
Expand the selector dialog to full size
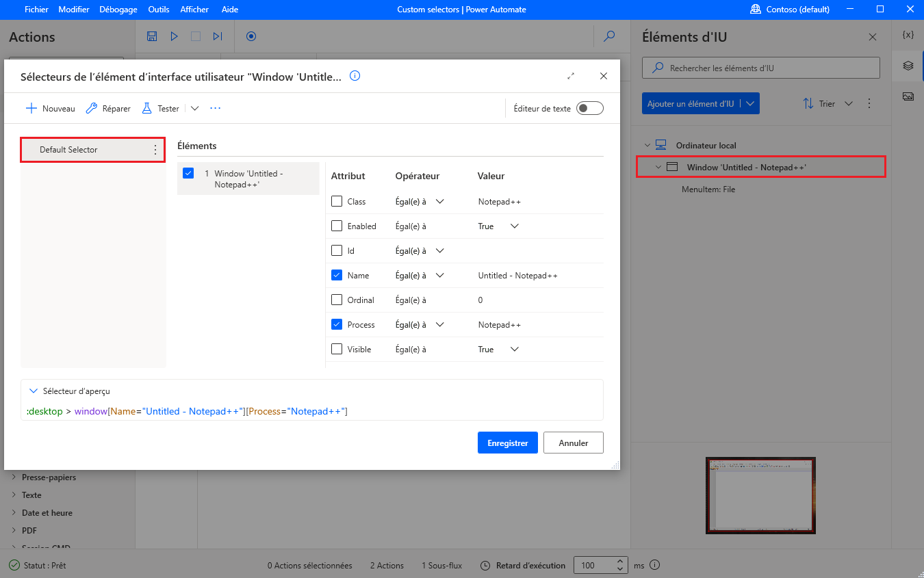[571, 76]
